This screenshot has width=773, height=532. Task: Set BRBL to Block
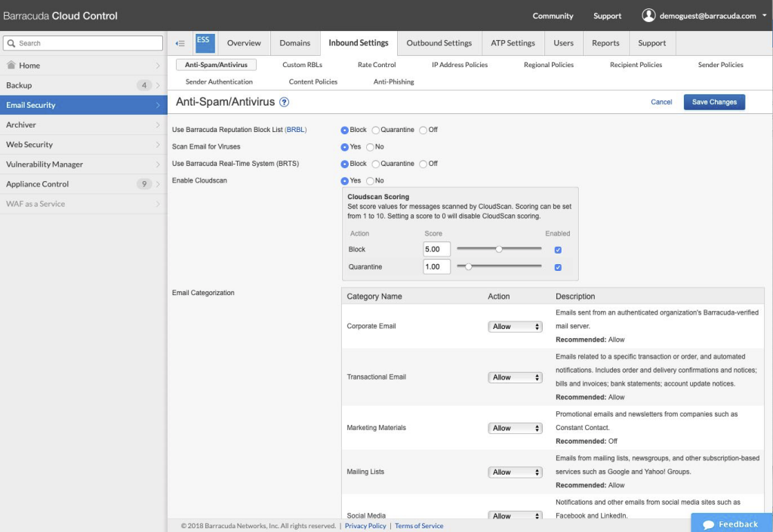point(344,130)
